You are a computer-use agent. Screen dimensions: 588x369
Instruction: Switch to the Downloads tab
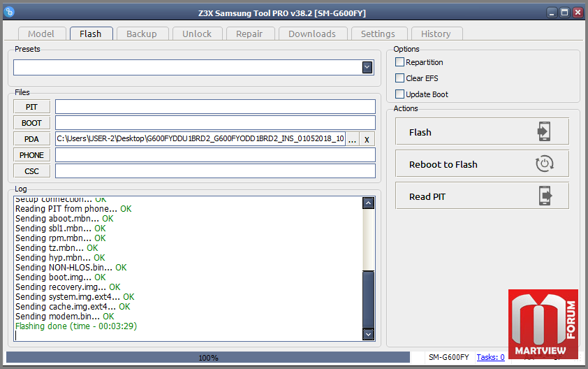pos(313,34)
